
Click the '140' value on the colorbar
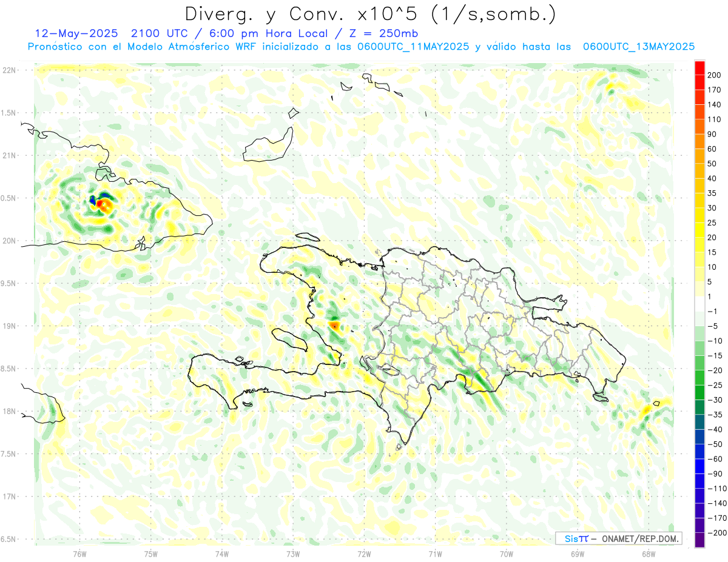[715, 105]
